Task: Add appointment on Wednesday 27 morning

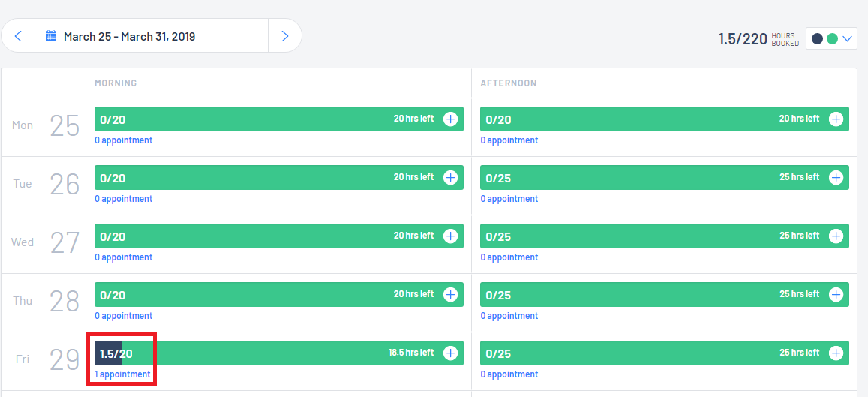Action: [x=451, y=236]
